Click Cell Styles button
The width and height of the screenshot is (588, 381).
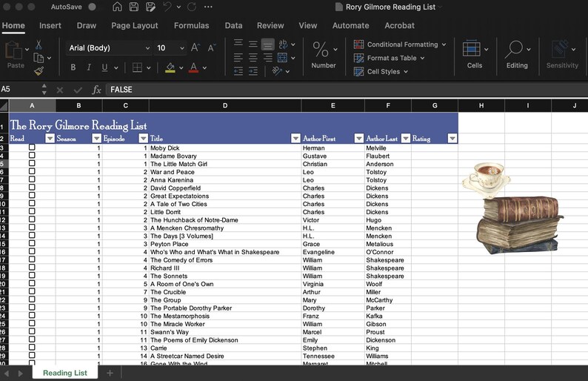381,71
